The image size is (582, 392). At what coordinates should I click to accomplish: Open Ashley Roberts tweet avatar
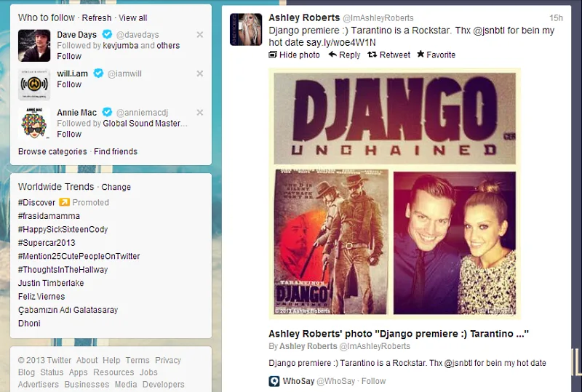pyautogui.click(x=246, y=29)
